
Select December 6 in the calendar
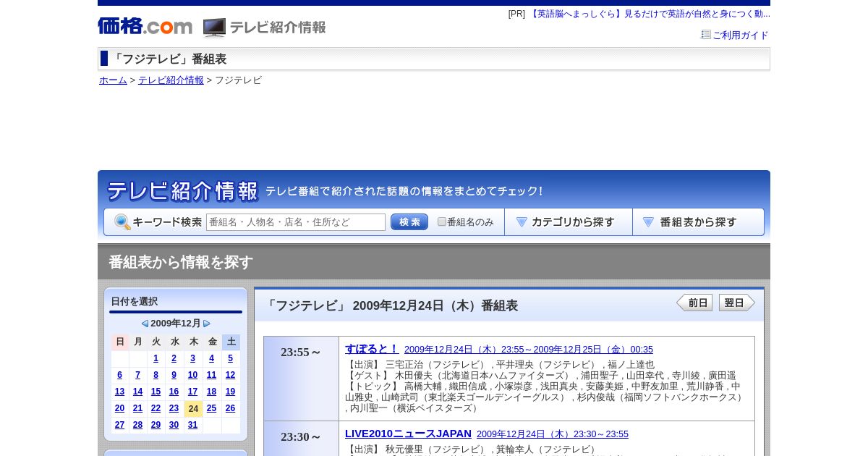pos(119,375)
